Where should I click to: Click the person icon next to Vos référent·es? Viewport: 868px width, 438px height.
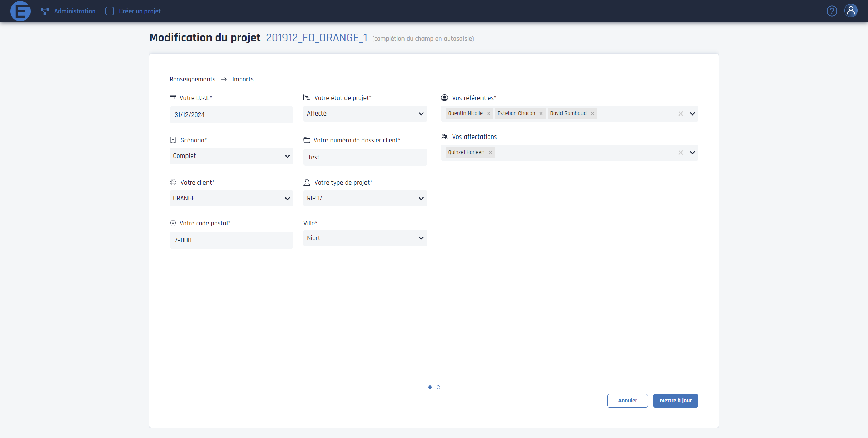pos(445,98)
